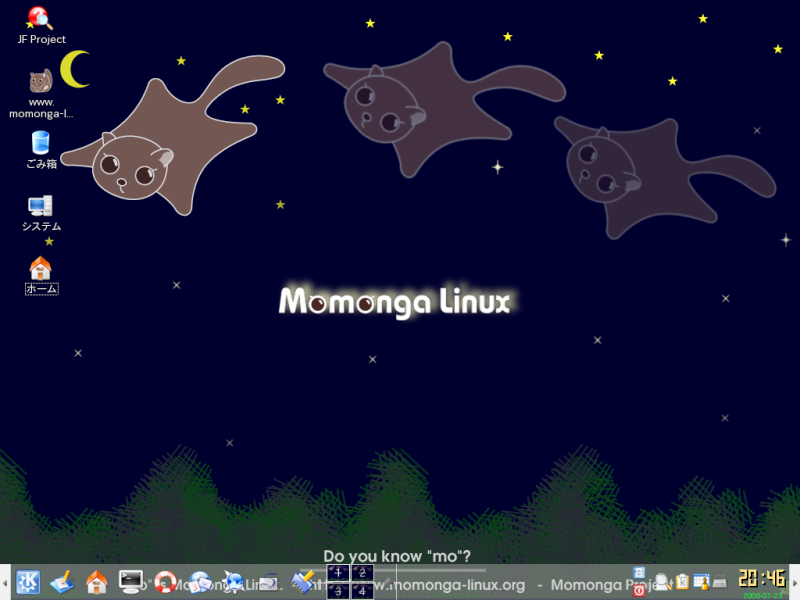Screen dimensions: 800x600
Task: Open the home folder from the panel
Action: [96, 582]
